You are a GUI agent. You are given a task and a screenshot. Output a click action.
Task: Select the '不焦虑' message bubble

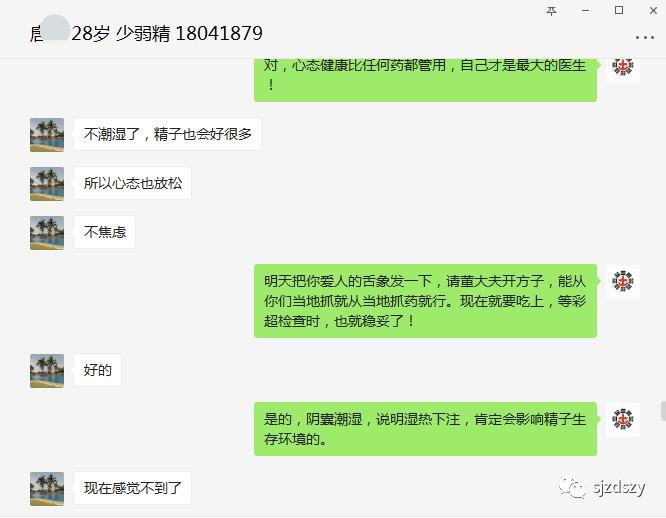(x=104, y=232)
